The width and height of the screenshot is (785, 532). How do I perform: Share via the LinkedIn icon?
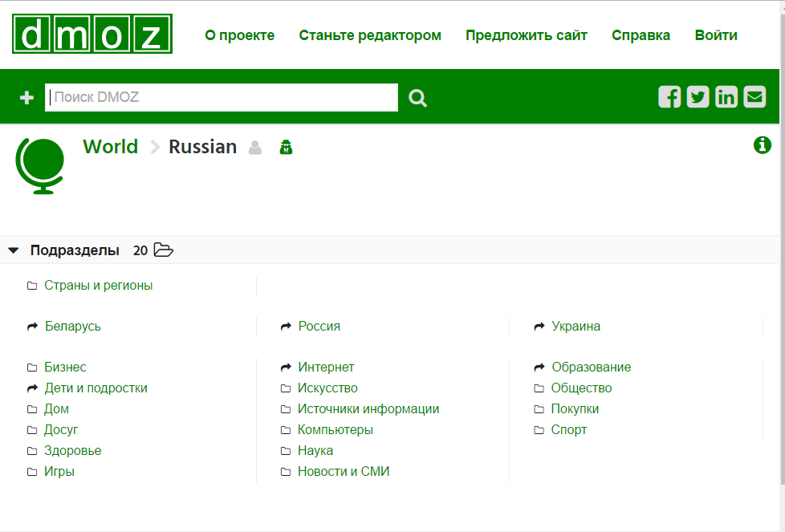(x=726, y=96)
